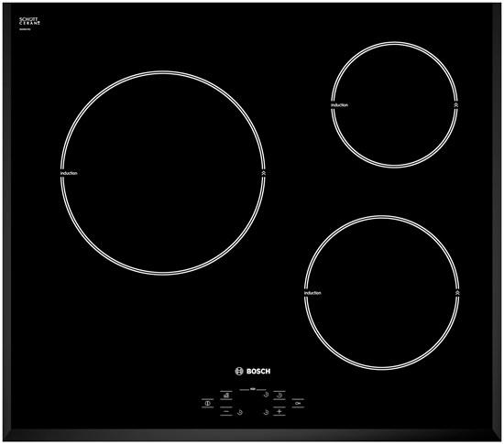The height and width of the screenshot is (444, 504).
Task: Select the front right zone display indicator
Action: (266, 412)
